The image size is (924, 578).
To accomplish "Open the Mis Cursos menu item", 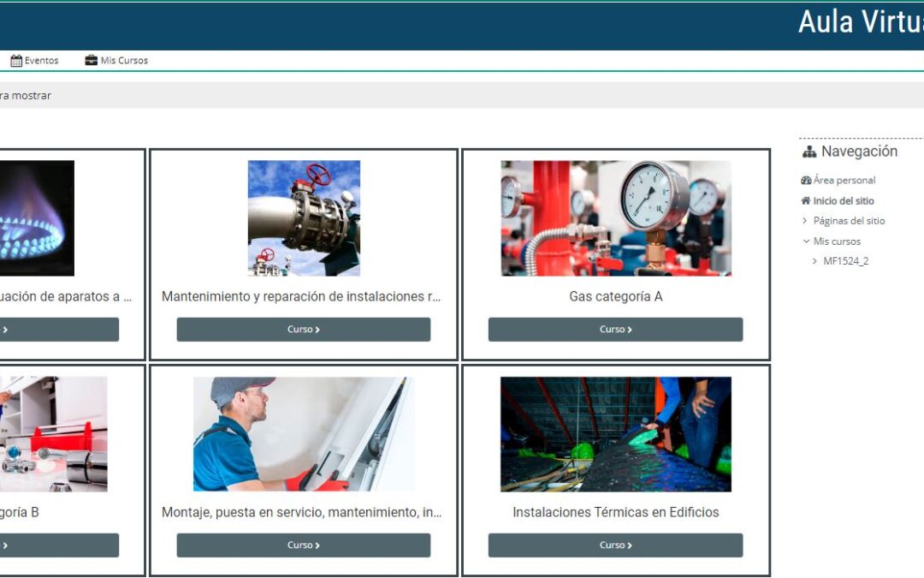I will point(124,61).
